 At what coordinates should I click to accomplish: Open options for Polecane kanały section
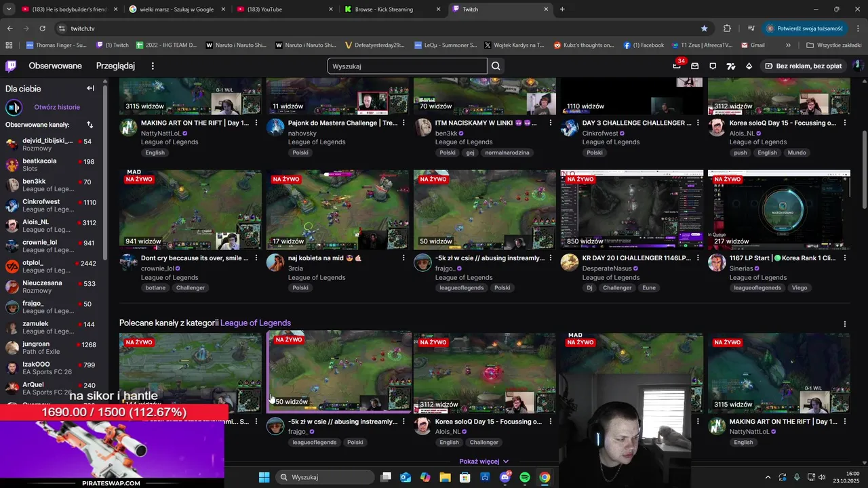[844, 324]
